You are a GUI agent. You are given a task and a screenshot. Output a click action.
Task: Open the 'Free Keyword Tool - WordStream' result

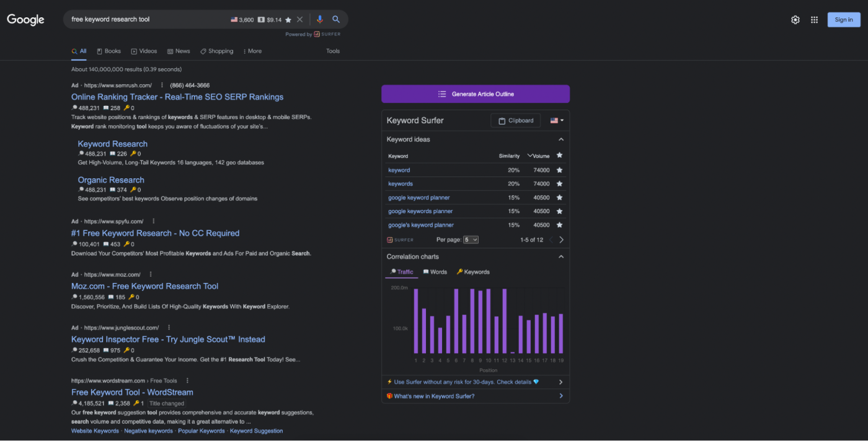[132, 392]
